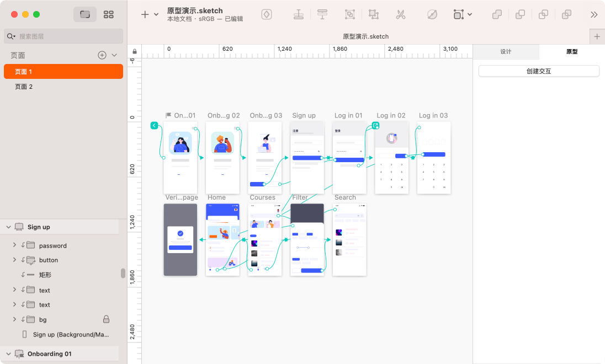Click the Ungroup toolbar icon

click(x=374, y=15)
